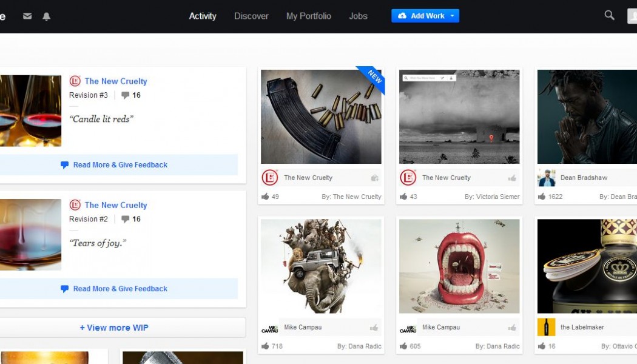Click thumbs-up icon beside 1622 appreciations
The width and height of the screenshot is (637, 364).
542,197
